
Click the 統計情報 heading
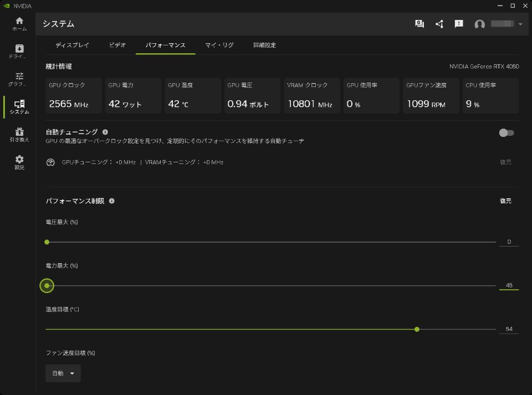[59, 66]
